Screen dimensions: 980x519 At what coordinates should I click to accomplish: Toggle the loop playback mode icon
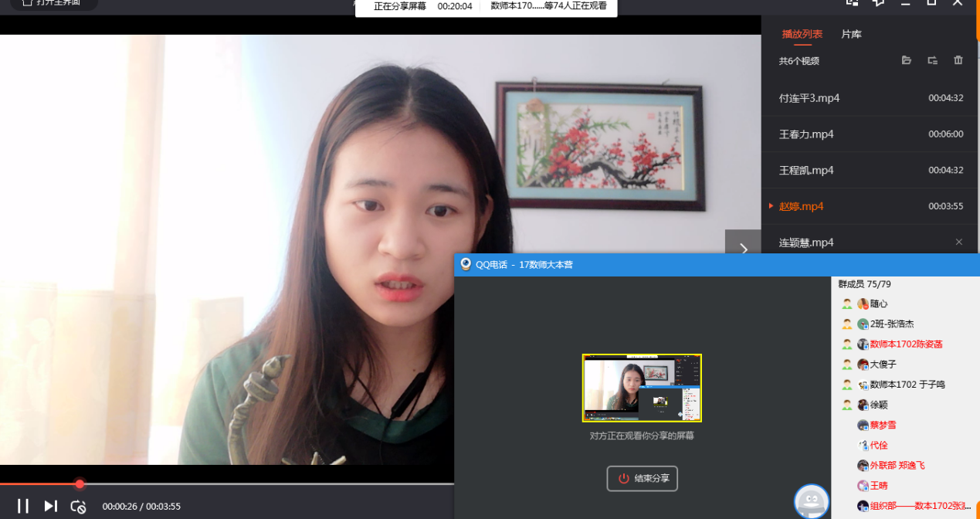pyautogui.click(x=78, y=507)
